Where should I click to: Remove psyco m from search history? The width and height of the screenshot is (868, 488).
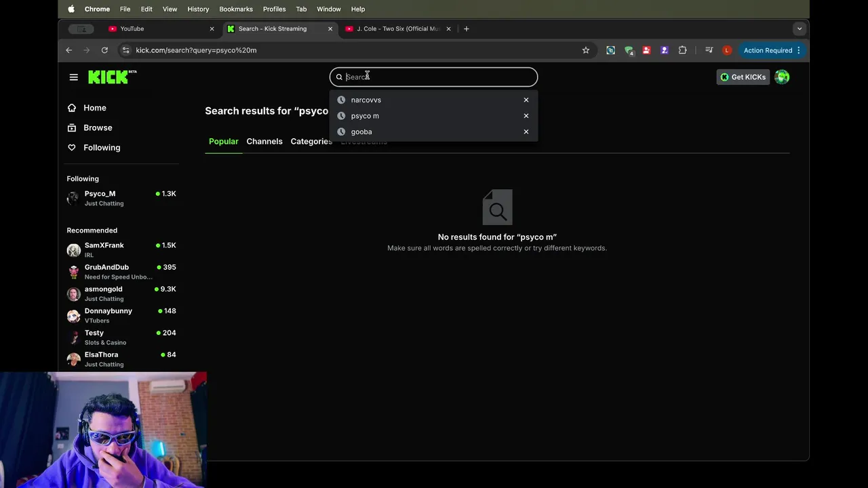tap(526, 116)
